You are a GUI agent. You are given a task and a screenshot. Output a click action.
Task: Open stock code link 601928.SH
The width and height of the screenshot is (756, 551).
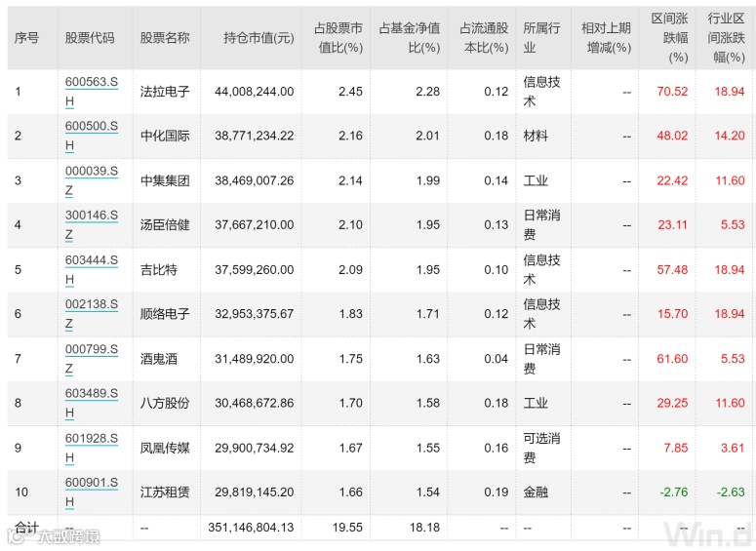click(92, 448)
